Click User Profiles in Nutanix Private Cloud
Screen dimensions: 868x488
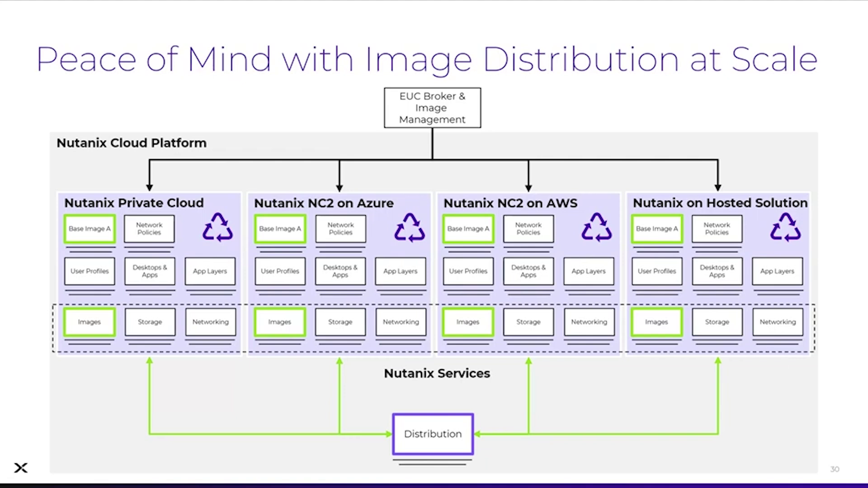[x=90, y=271]
